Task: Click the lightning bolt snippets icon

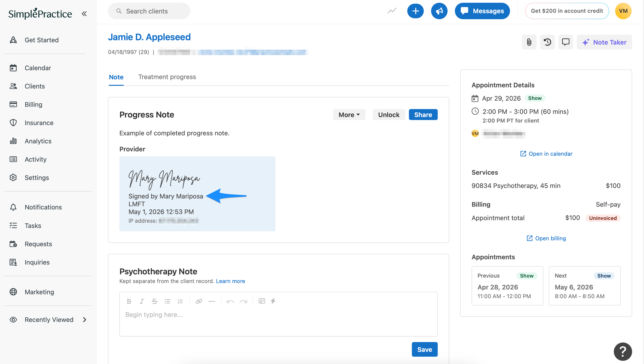Action: pos(273,301)
